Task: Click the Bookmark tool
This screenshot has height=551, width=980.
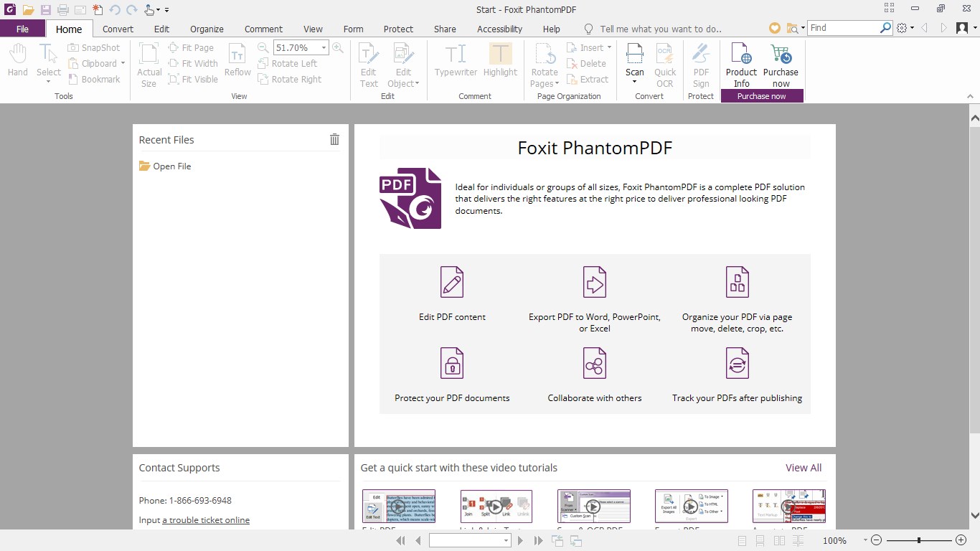Action: tap(94, 79)
